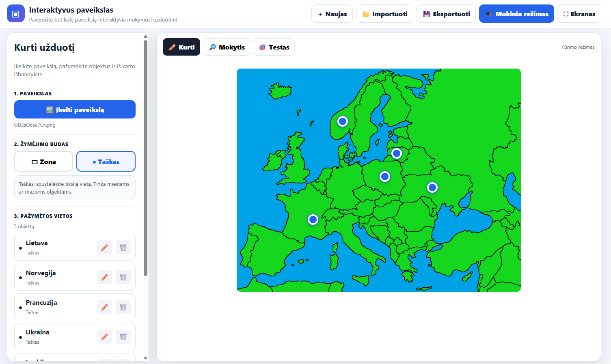Select the Norway point marker on map
Image resolution: width=611 pixels, height=364 pixels.
coord(343,121)
